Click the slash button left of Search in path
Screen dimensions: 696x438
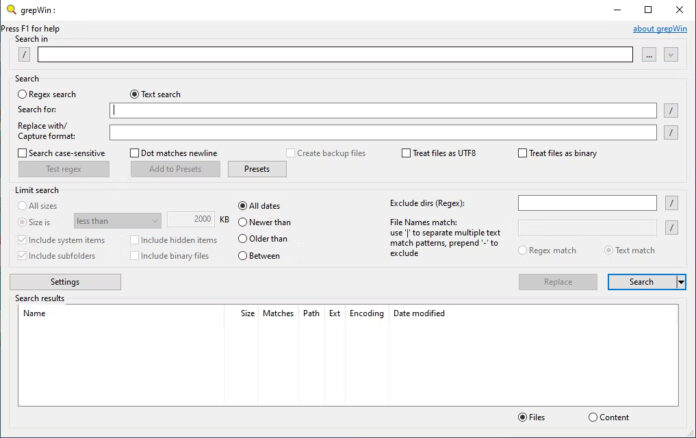[x=24, y=55]
